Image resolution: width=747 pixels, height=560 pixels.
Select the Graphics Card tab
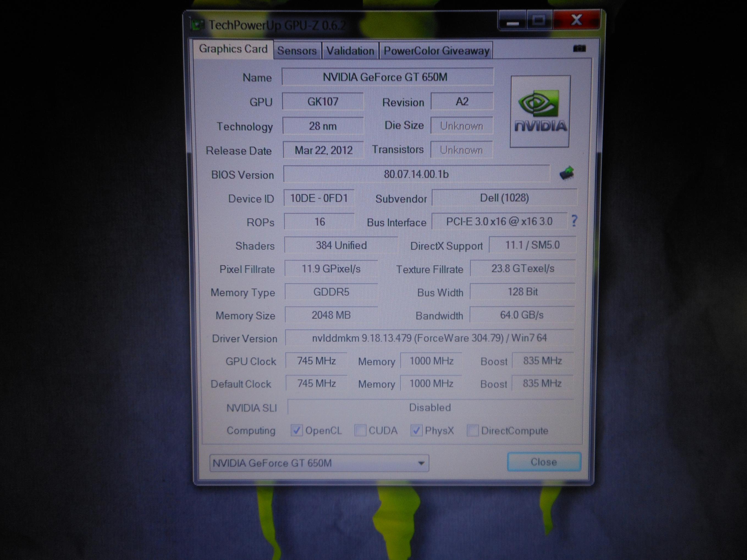[x=233, y=49]
